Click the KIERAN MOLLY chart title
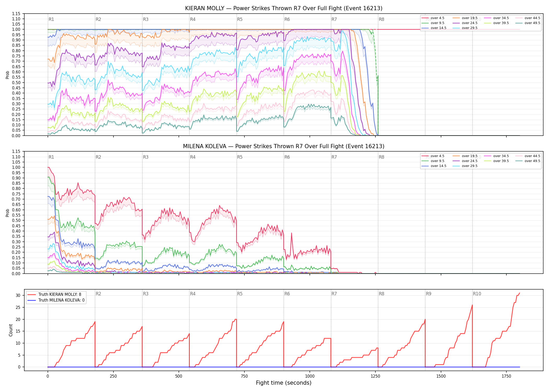Image resolution: width=549 pixels, height=392 pixels. pos(284,8)
